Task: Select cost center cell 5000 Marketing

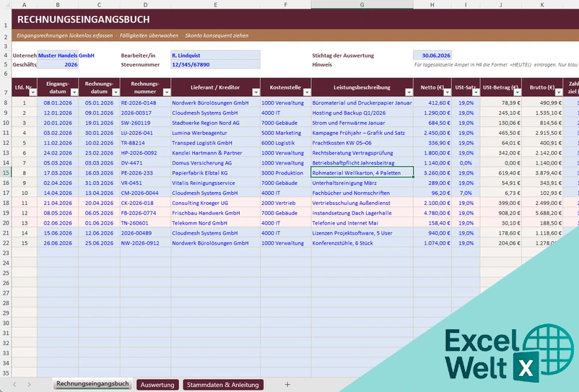Action: [285, 133]
